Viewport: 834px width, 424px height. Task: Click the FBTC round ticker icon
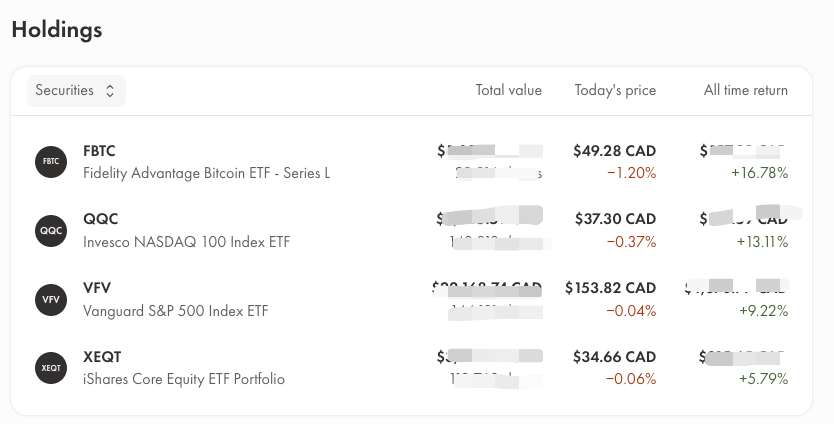pos(51,162)
